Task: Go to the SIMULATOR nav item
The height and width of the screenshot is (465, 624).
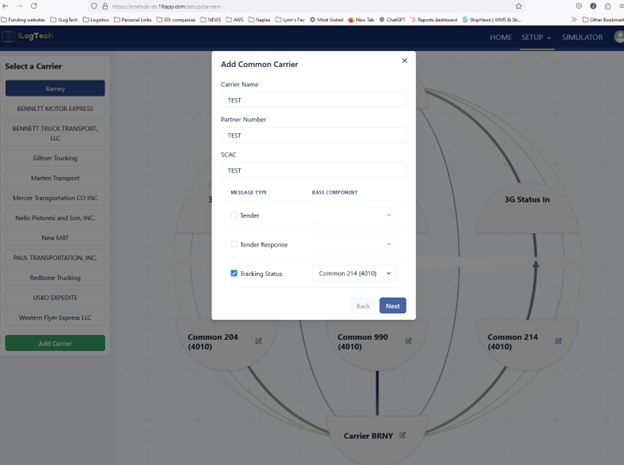Action: pyautogui.click(x=582, y=37)
